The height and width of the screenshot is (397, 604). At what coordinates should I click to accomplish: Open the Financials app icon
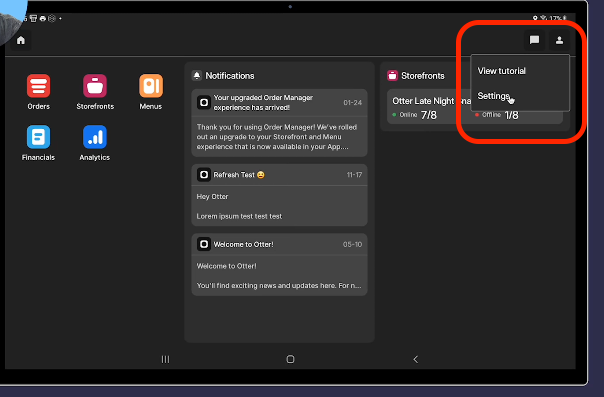tap(39, 137)
